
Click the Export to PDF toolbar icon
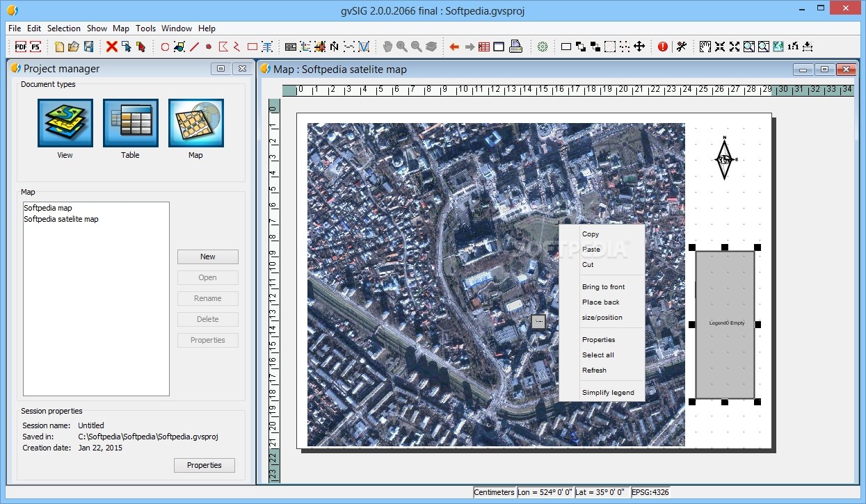pos(20,47)
